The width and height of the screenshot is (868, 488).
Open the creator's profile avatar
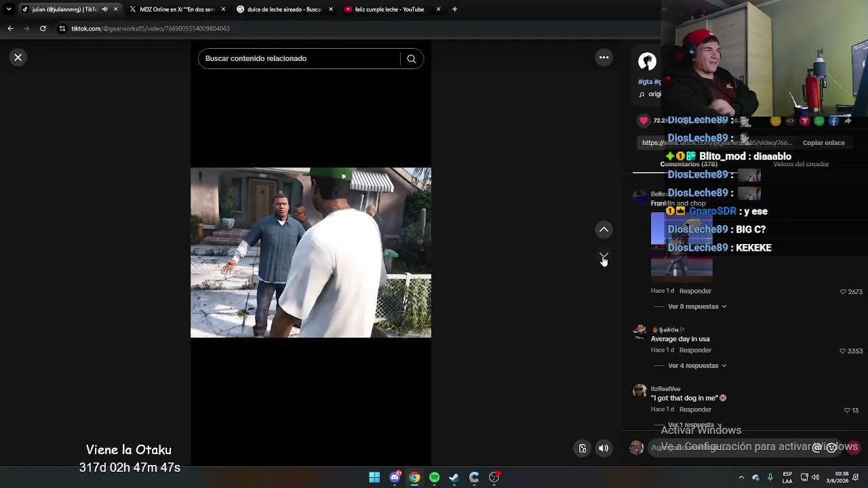[x=647, y=61]
